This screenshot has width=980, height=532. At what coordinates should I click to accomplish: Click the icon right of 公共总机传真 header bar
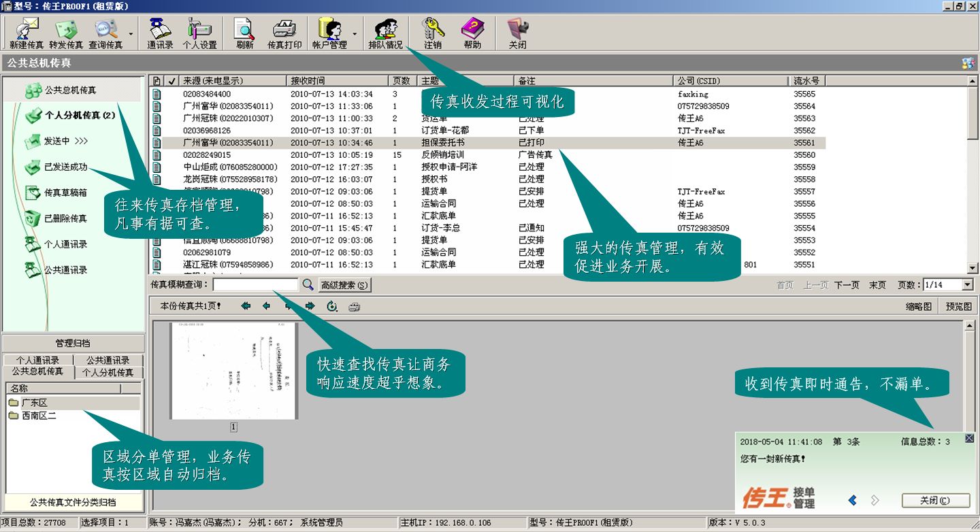pos(968,63)
